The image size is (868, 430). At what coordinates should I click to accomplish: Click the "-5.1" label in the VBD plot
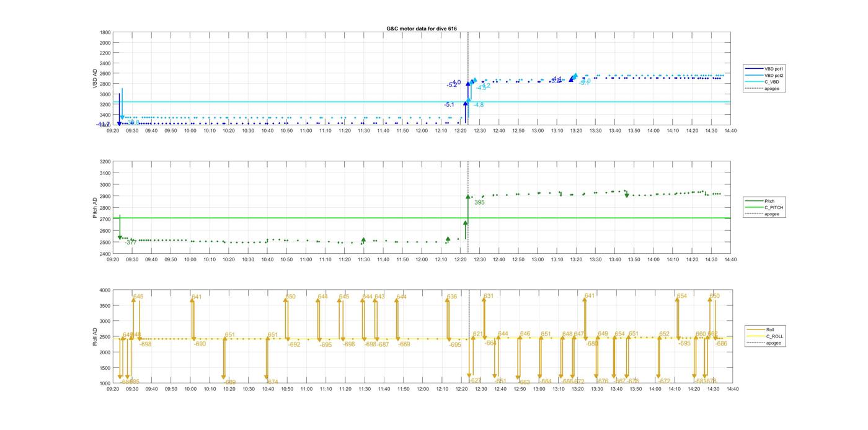449,105
